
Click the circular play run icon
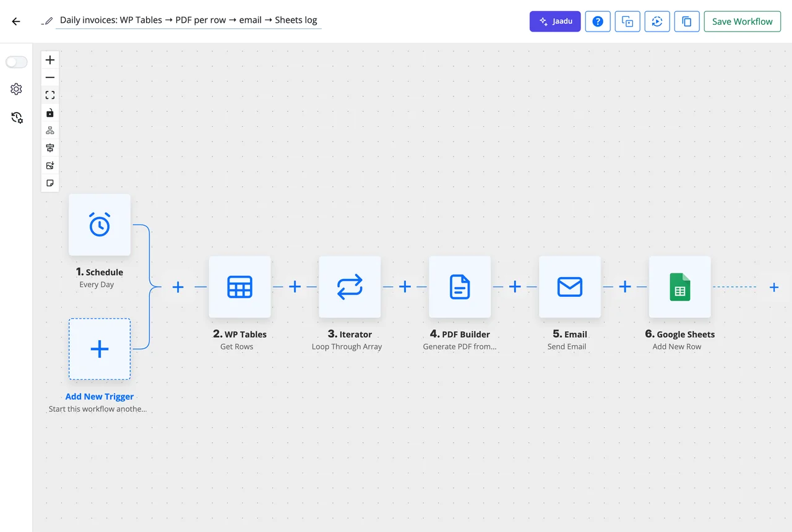point(657,21)
